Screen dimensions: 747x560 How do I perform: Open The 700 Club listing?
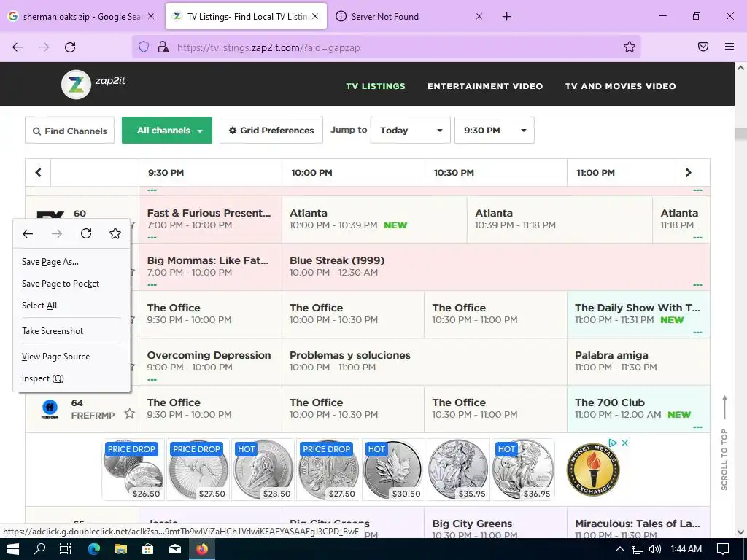pos(638,409)
